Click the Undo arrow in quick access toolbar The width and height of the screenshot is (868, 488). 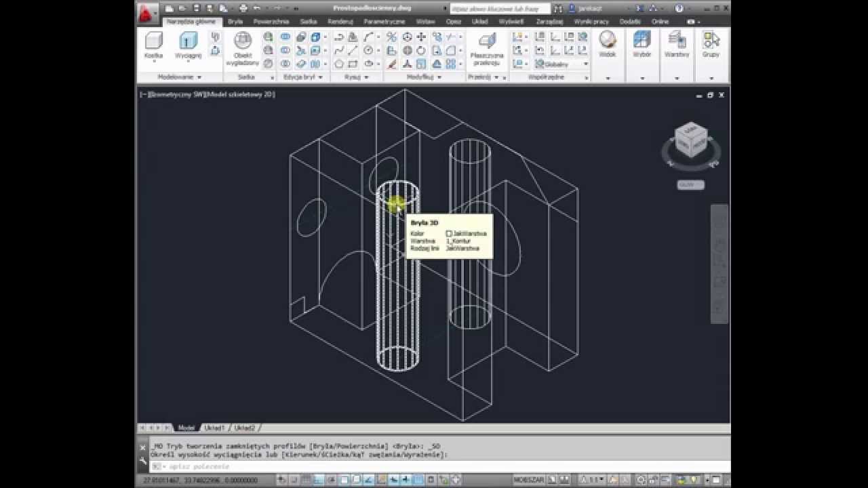coord(257,8)
